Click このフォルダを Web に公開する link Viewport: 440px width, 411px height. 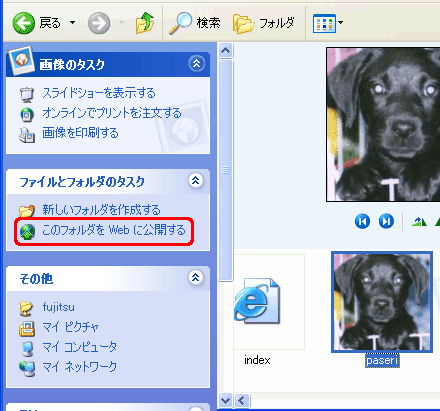pos(114,230)
